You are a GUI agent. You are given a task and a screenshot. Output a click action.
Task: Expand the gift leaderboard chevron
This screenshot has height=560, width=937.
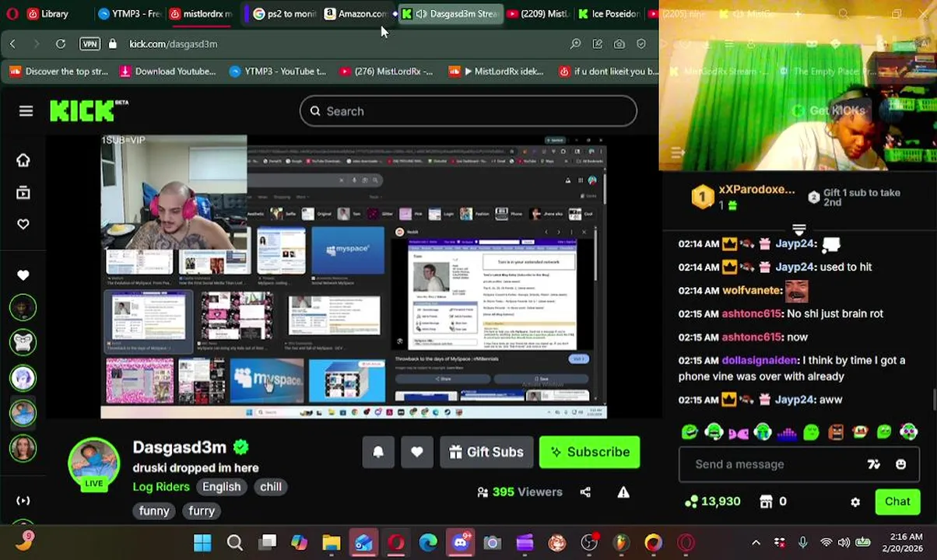click(798, 229)
